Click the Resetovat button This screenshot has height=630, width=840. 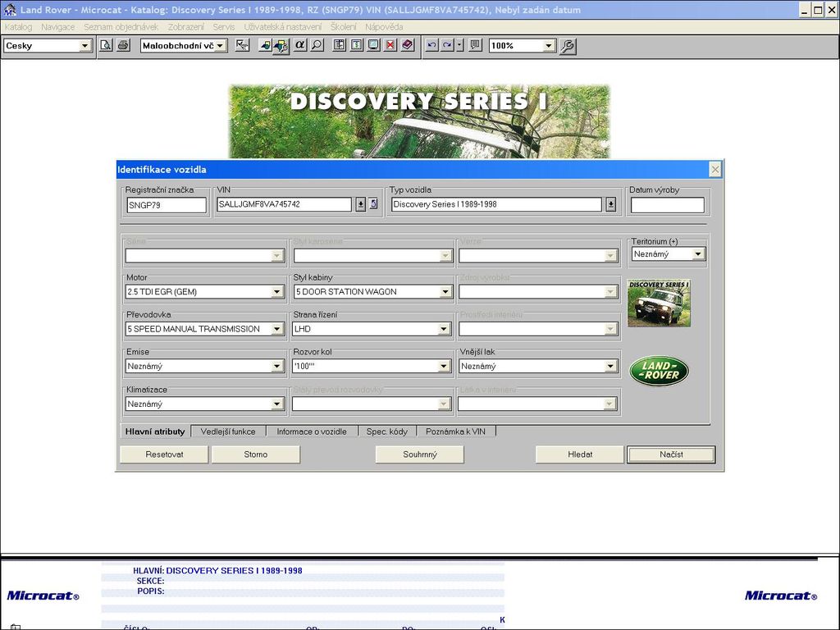(x=164, y=454)
